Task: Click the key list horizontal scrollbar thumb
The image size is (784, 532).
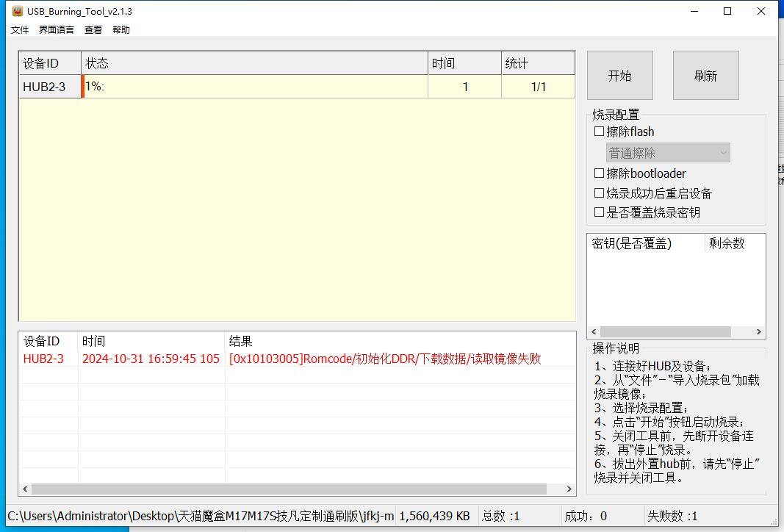Action: click(x=666, y=332)
